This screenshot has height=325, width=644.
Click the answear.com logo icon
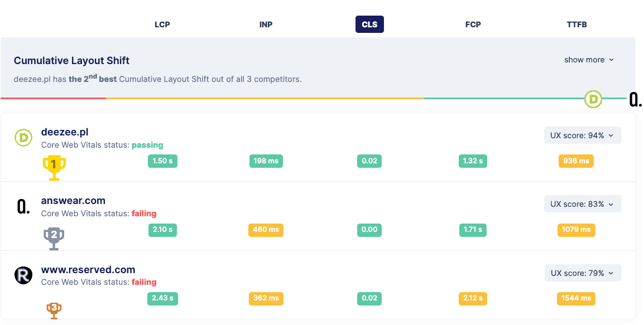pos(23,207)
